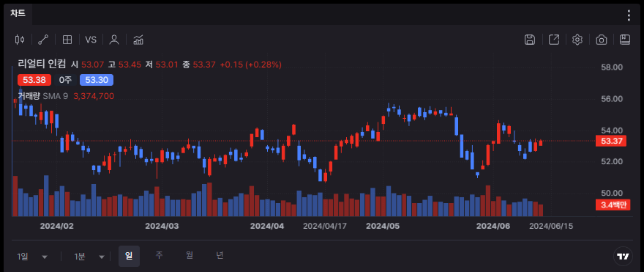This screenshot has height=272, width=644.
Task: Click the 시 53.07 open price value
Action: (x=88, y=65)
